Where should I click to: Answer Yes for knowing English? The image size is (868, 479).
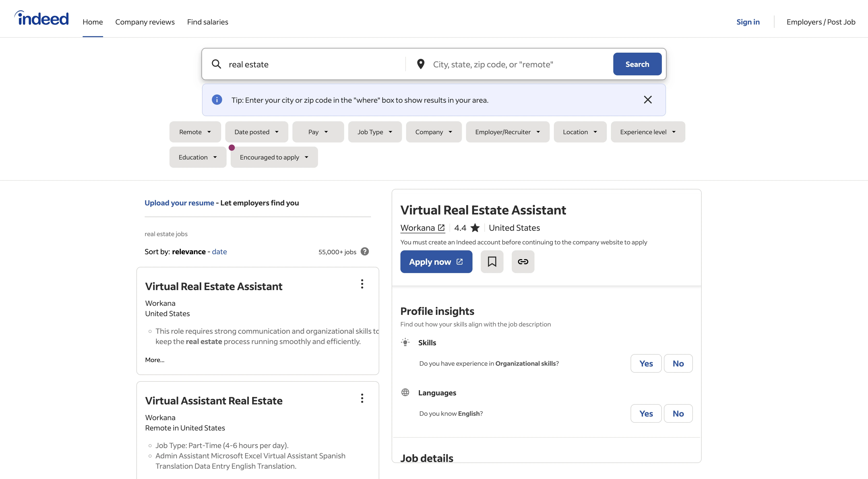(x=646, y=413)
